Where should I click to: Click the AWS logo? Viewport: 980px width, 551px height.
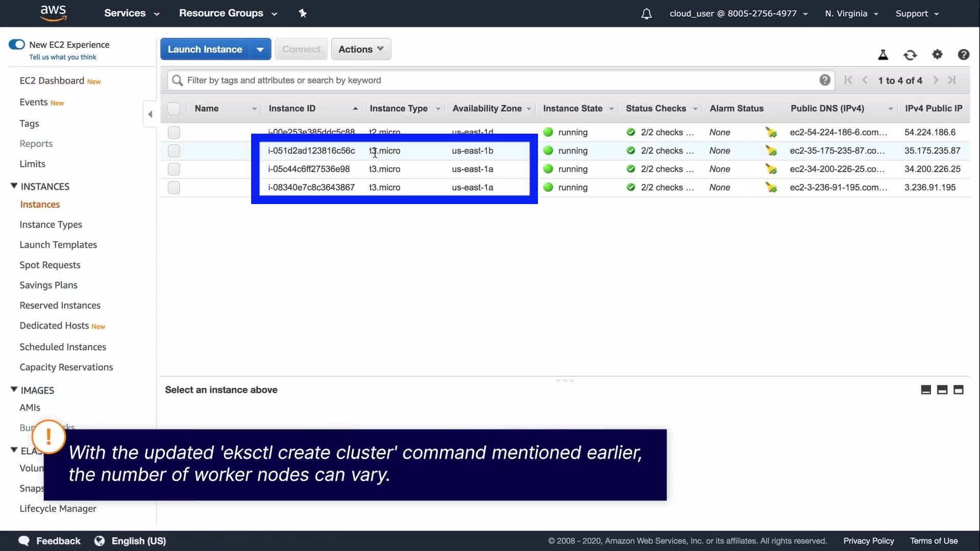(53, 13)
